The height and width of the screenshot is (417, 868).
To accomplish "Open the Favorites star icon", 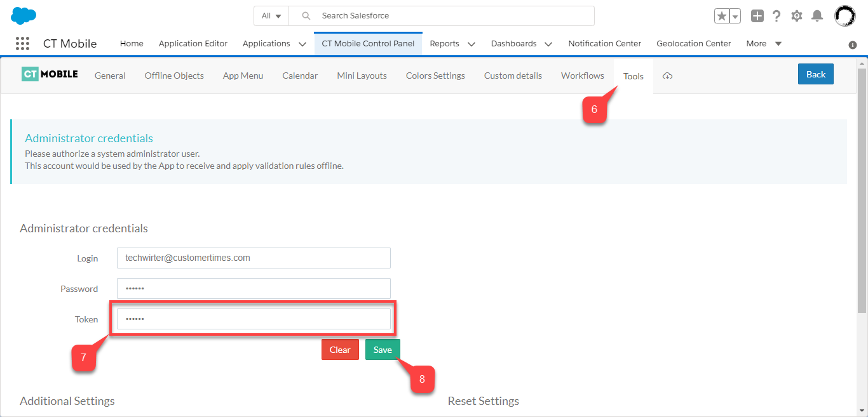I will (x=721, y=16).
